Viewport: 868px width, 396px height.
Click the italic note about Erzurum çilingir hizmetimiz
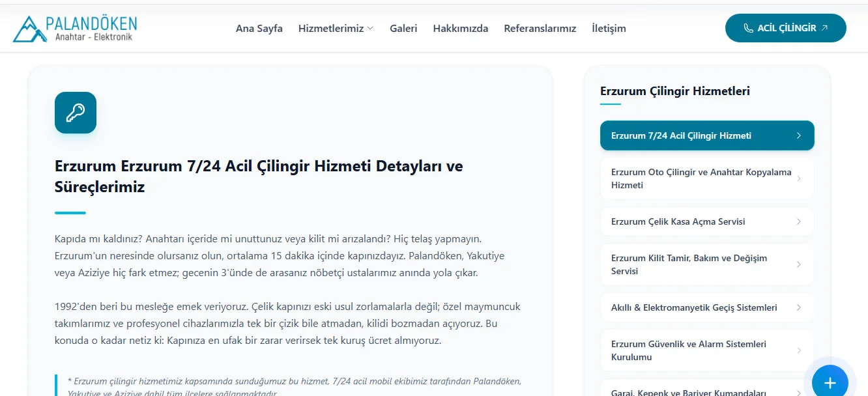tap(295, 387)
